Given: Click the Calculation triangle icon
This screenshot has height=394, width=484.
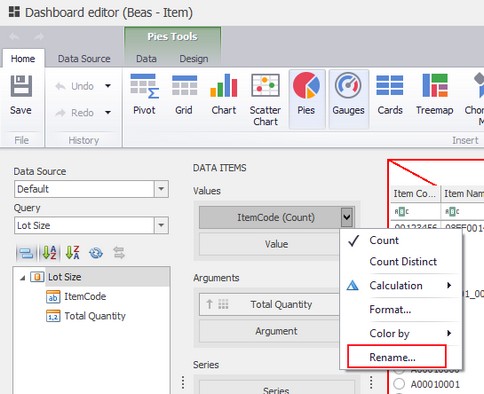Looking at the screenshot, I should (x=353, y=286).
